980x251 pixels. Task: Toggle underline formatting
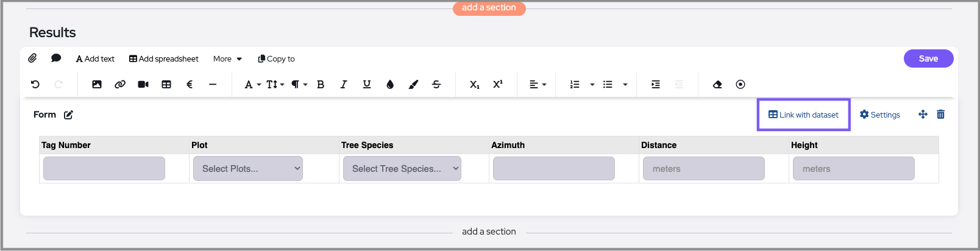pos(367,85)
